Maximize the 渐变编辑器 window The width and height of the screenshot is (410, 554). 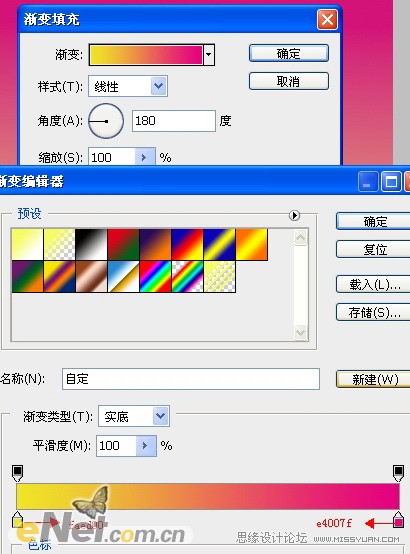(x=391, y=182)
